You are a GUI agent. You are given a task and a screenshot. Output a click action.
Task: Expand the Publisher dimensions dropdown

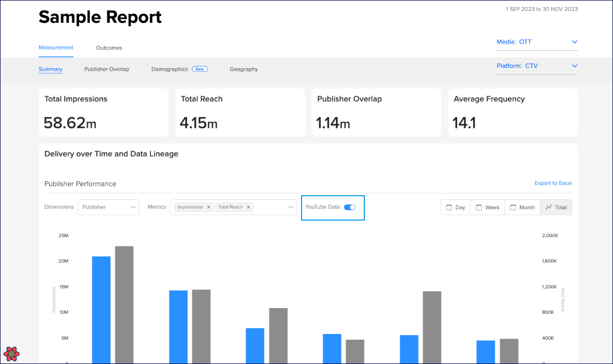pyautogui.click(x=109, y=207)
